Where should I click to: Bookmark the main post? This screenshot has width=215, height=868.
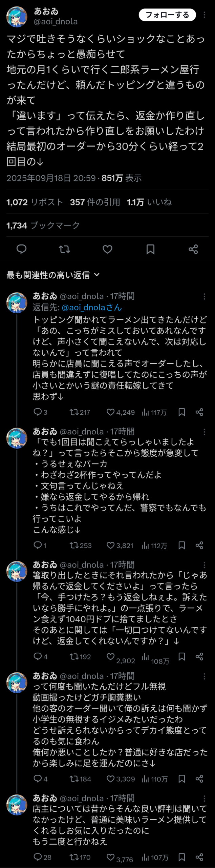click(150, 249)
